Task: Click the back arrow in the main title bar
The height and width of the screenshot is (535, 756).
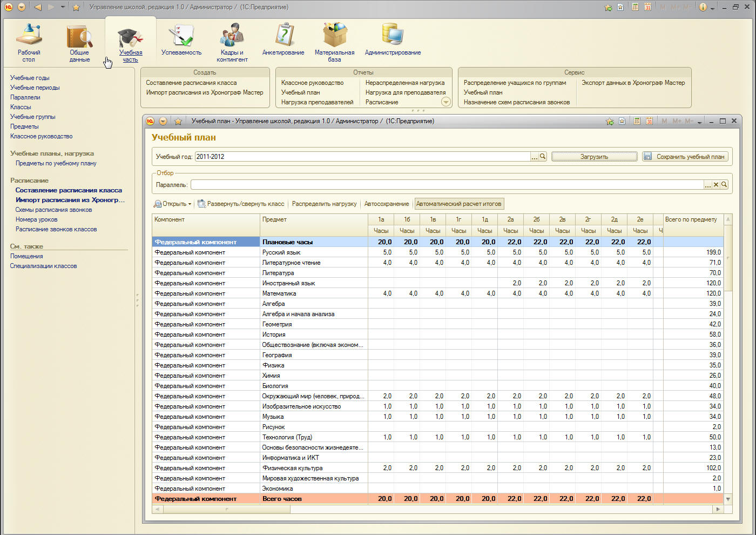Action: (37, 7)
